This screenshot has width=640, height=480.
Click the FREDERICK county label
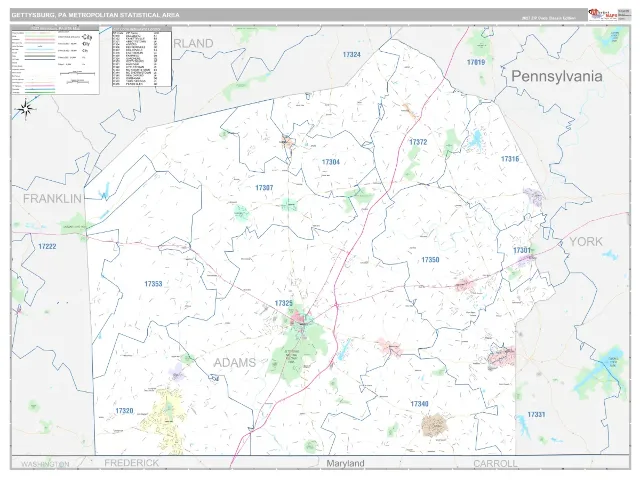coord(131,463)
